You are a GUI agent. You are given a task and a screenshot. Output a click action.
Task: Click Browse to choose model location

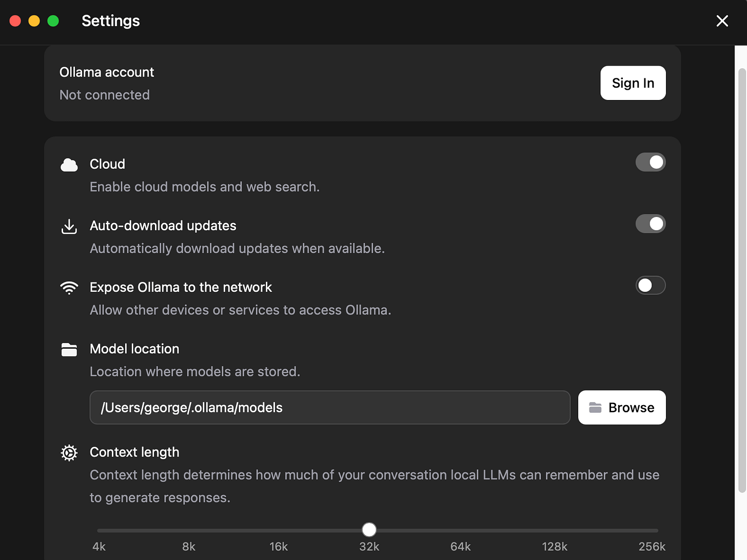[622, 408]
